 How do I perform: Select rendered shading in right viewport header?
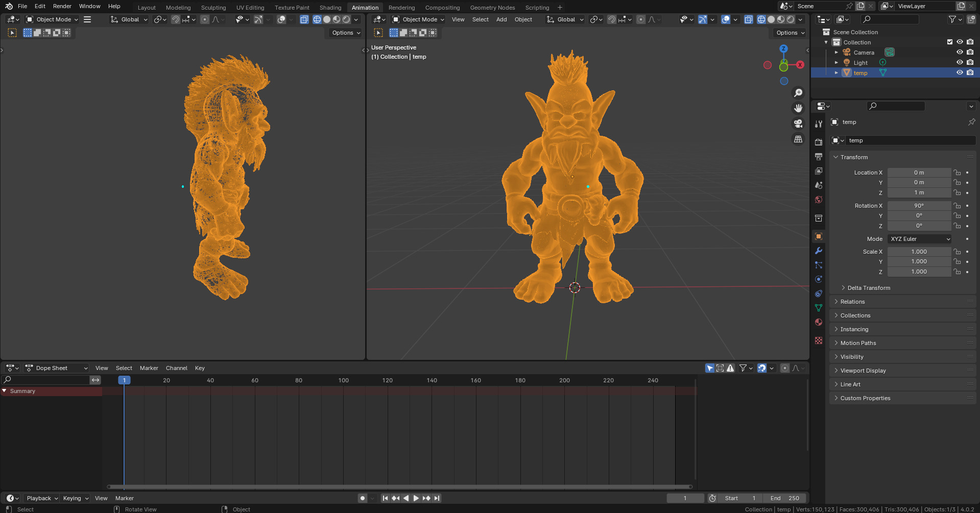(791, 19)
